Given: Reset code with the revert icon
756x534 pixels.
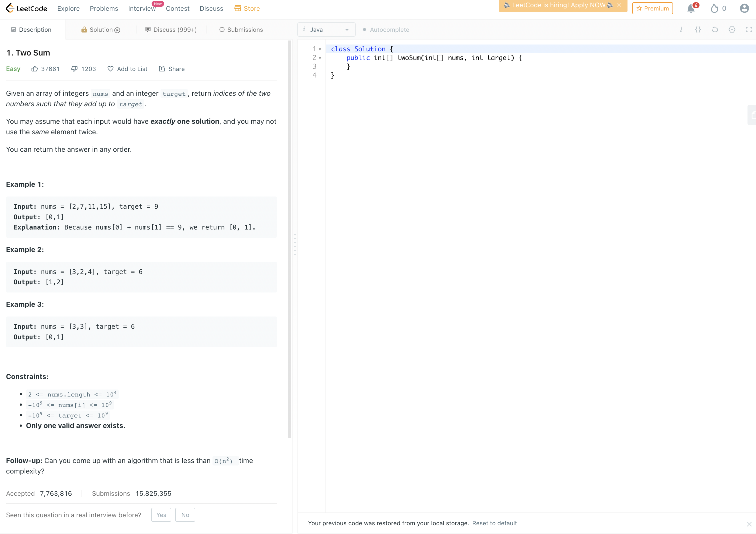Looking at the screenshot, I should click(715, 30).
